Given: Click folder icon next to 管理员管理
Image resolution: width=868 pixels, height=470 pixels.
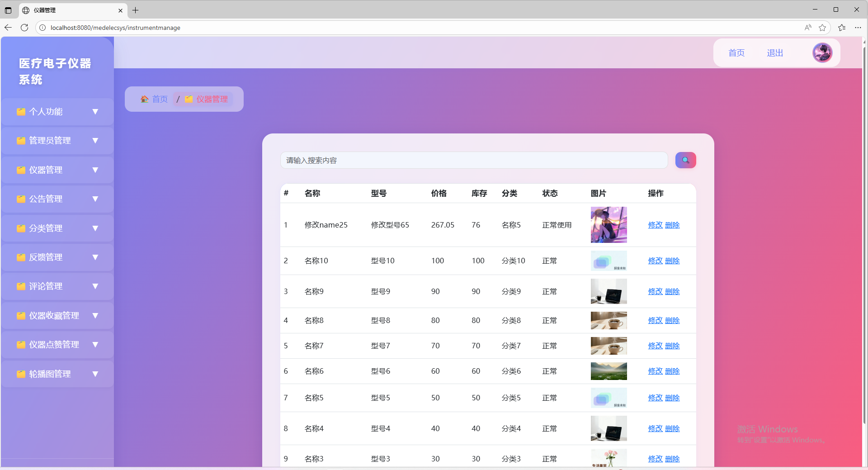Looking at the screenshot, I should click(21, 141).
